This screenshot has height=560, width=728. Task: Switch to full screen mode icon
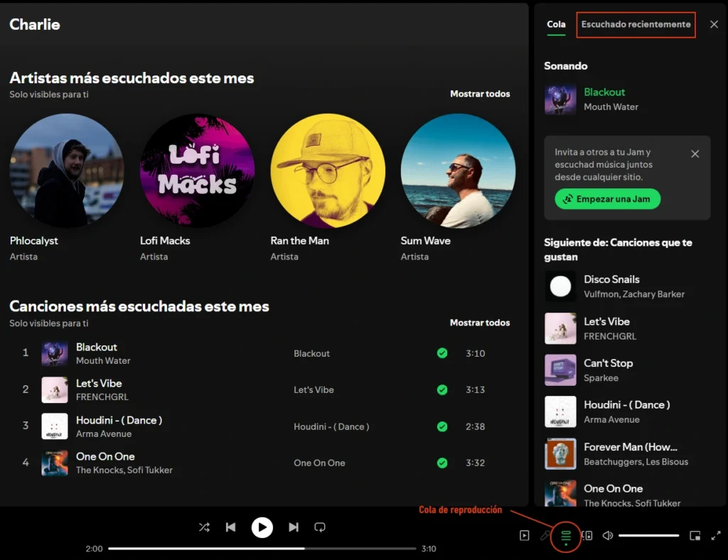(716, 536)
